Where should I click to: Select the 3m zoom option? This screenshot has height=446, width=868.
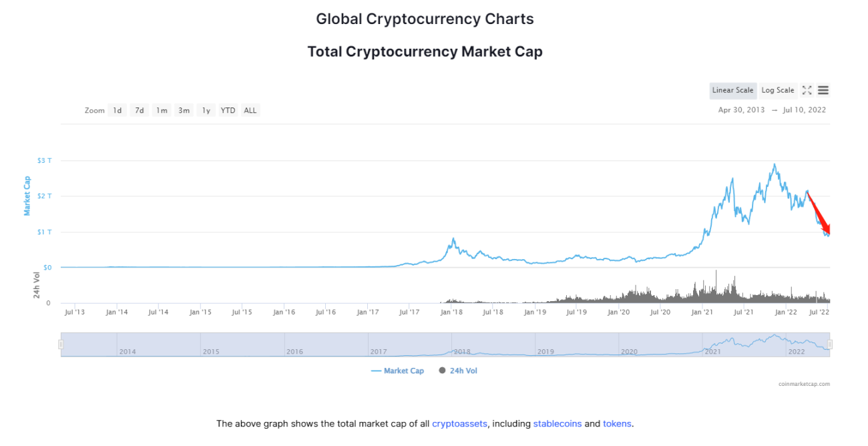[x=184, y=110]
